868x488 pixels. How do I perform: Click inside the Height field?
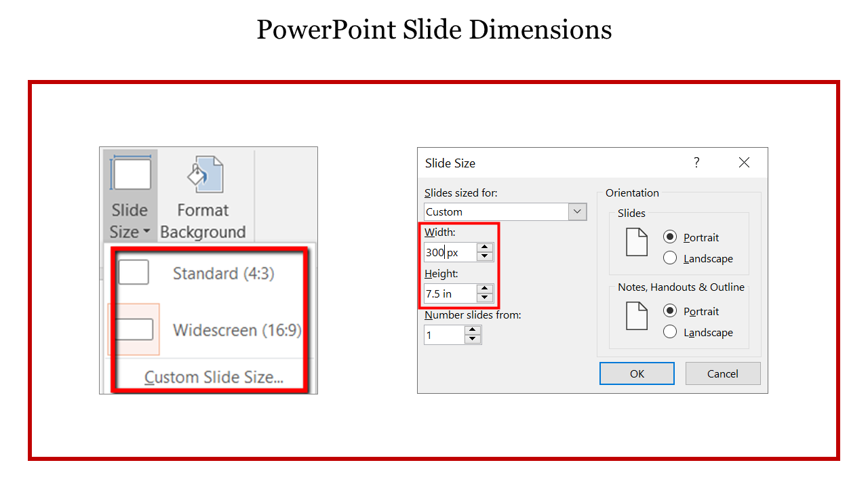448,293
